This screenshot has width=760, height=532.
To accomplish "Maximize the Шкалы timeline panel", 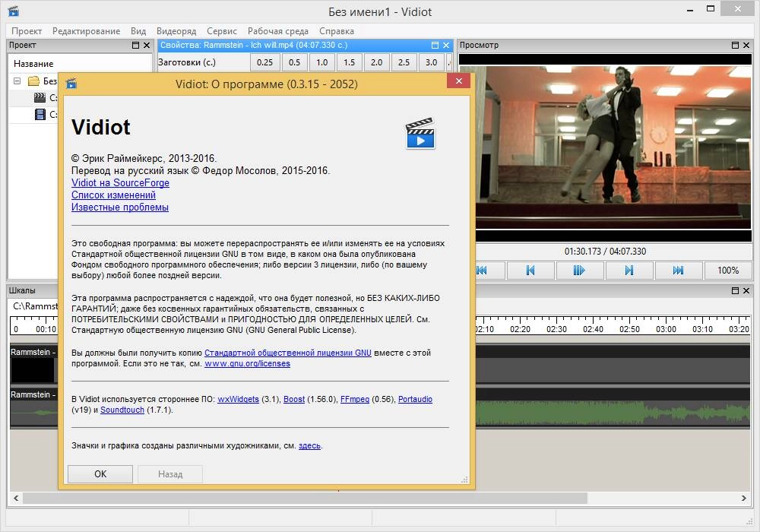I will point(735,291).
